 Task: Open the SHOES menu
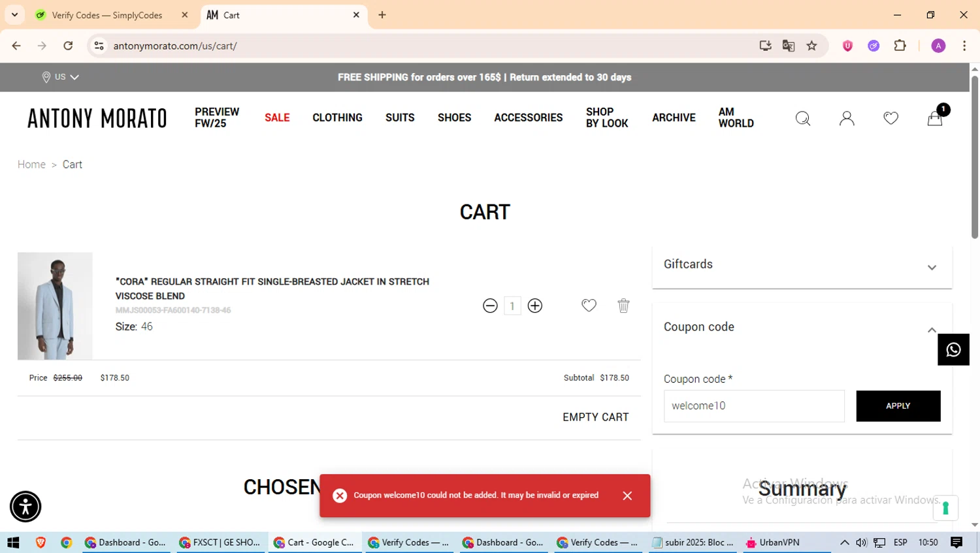[454, 118]
